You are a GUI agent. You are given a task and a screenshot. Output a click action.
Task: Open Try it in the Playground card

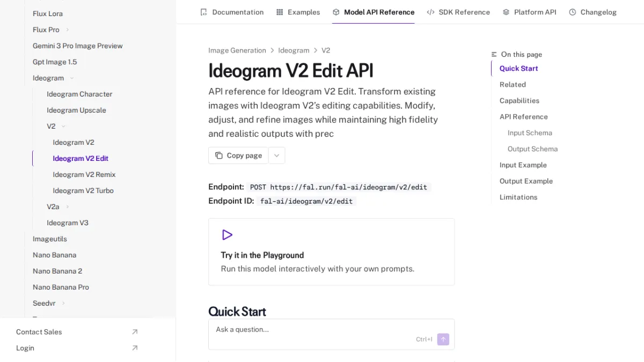(x=331, y=252)
